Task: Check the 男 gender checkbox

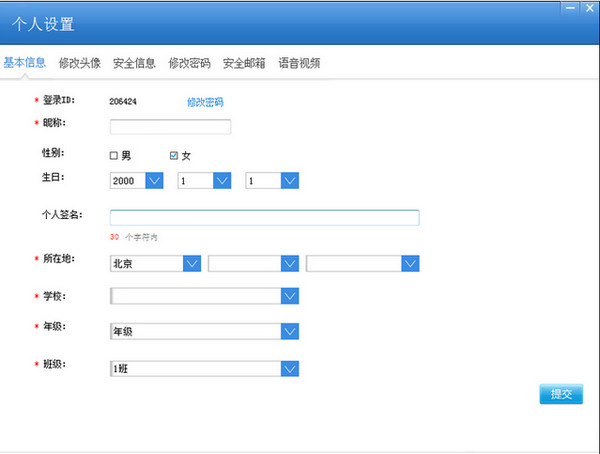Action: (x=114, y=156)
